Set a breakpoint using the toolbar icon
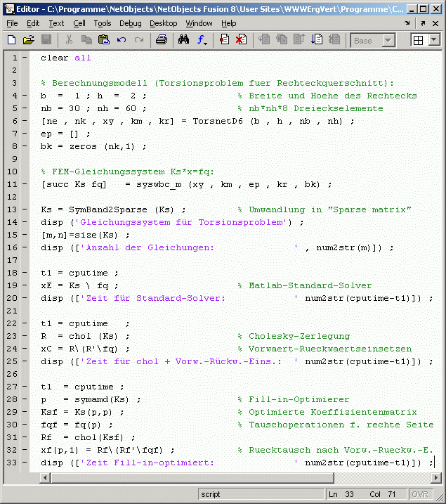 click(x=224, y=40)
